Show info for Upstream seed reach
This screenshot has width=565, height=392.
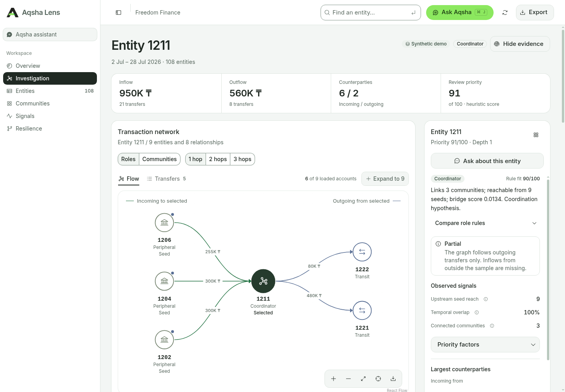click(486, 299)
